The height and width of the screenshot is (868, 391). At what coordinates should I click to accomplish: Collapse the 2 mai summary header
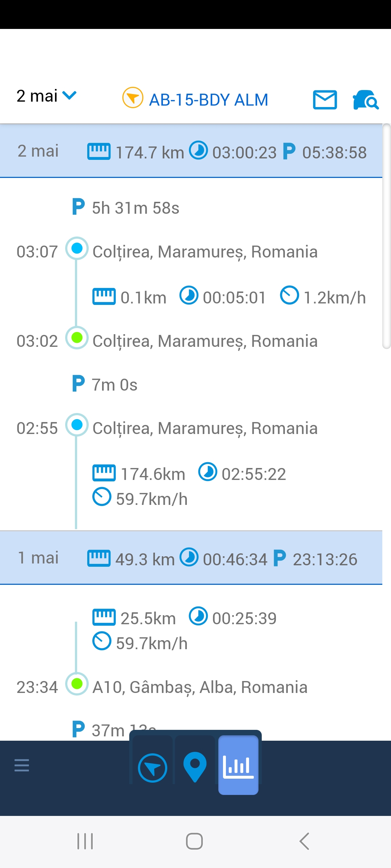click(191, 151)
